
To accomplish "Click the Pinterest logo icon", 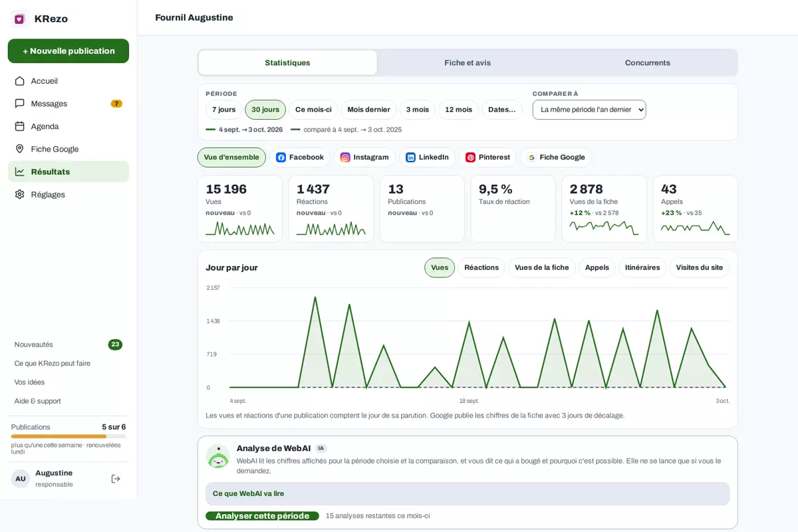I will click(470, 158).
